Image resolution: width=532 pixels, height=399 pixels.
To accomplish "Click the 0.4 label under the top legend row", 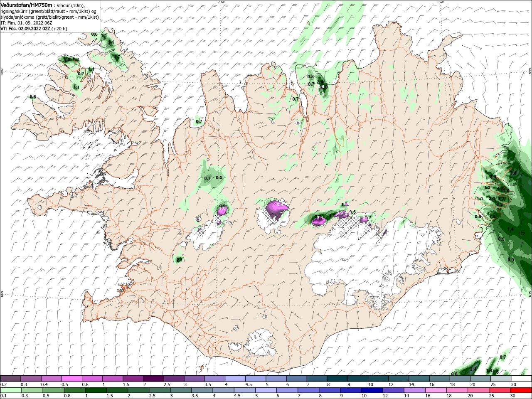I will [x=44, y=384].
